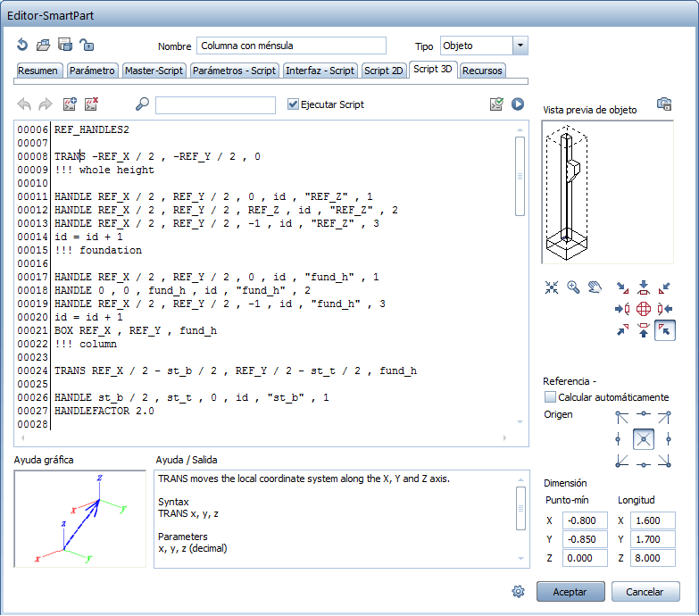Switch to the Resumen tab

[37, 71]
